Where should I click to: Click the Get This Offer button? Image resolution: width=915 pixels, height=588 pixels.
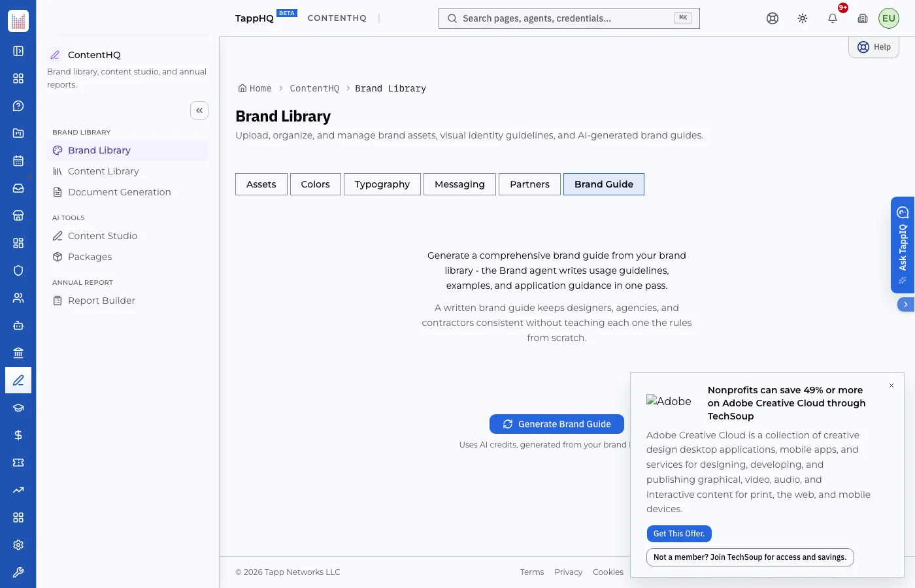[x=679, y=534]
